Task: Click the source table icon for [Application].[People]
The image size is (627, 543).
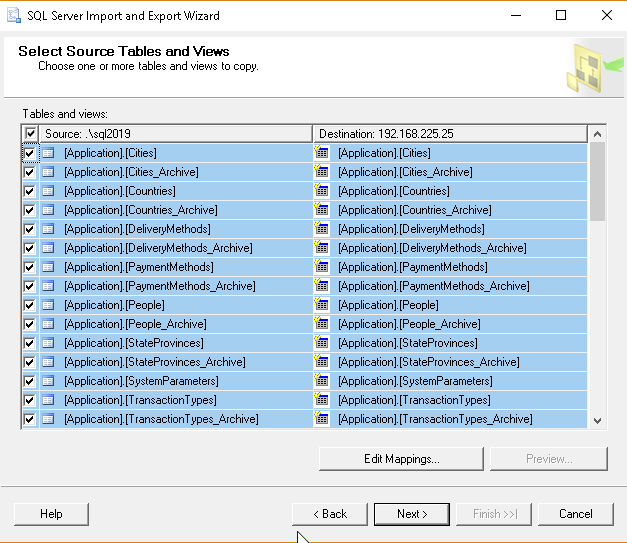Action: 47,305
